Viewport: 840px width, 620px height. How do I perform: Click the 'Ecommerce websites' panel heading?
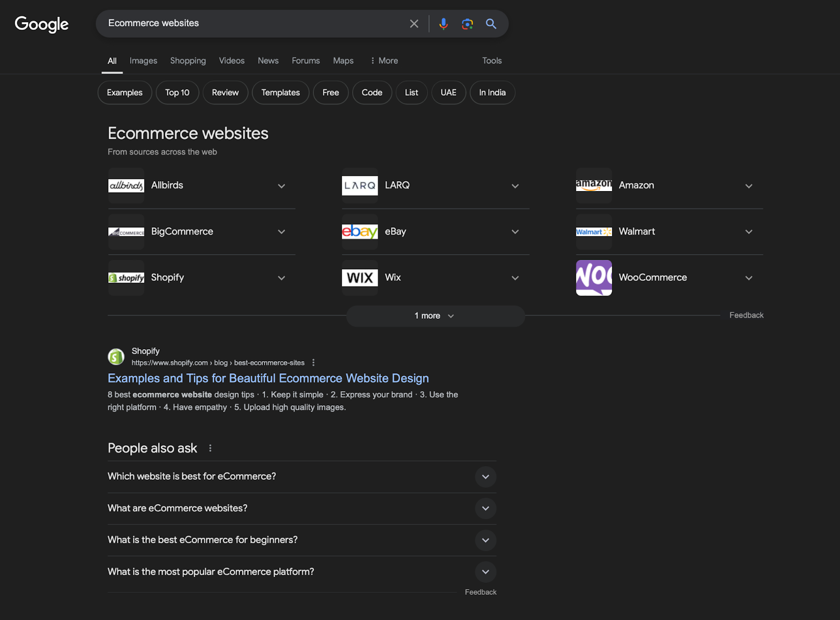[x=188, y=133]
